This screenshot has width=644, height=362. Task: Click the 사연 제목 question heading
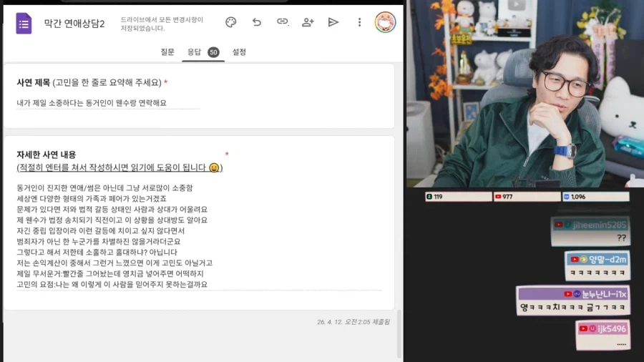(92, 82)
